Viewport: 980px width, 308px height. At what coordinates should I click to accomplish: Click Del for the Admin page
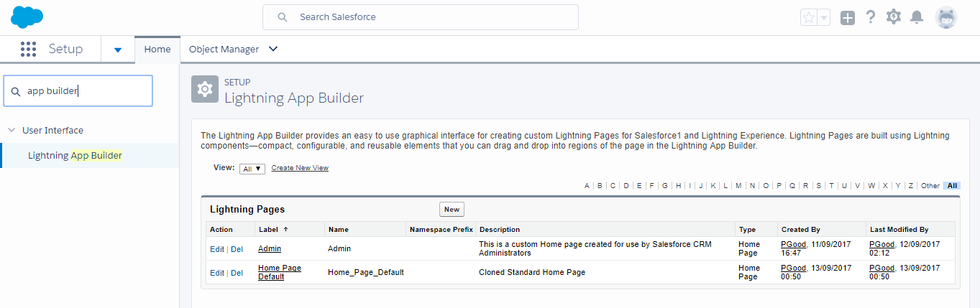(237, 248)
